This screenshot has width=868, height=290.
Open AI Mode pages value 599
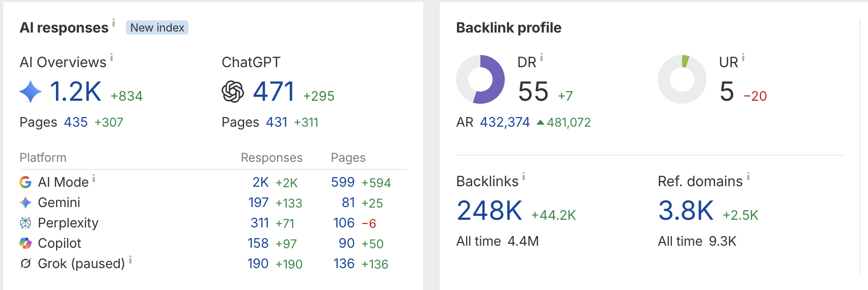[x=343, y=182]
